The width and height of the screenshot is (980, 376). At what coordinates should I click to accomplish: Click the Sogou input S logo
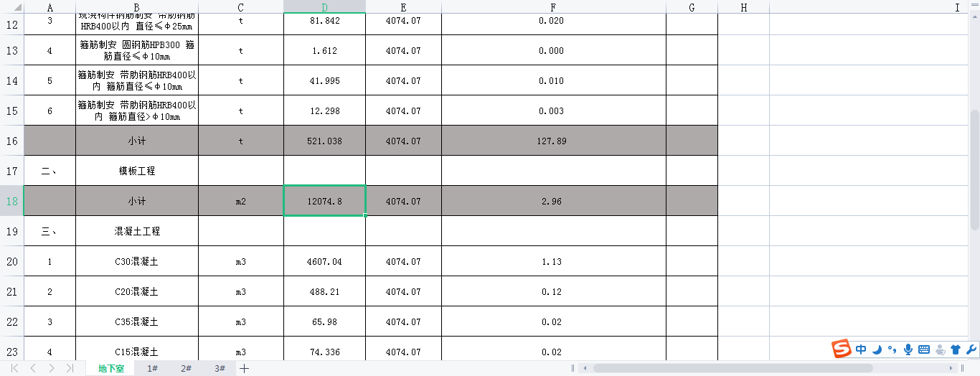[x=842, y=349]
